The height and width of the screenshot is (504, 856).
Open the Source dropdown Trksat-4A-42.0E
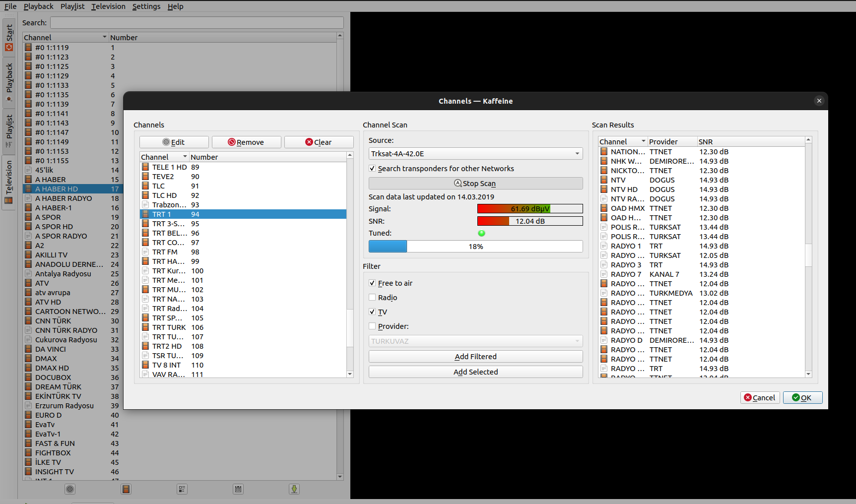(x=475, y=154)
